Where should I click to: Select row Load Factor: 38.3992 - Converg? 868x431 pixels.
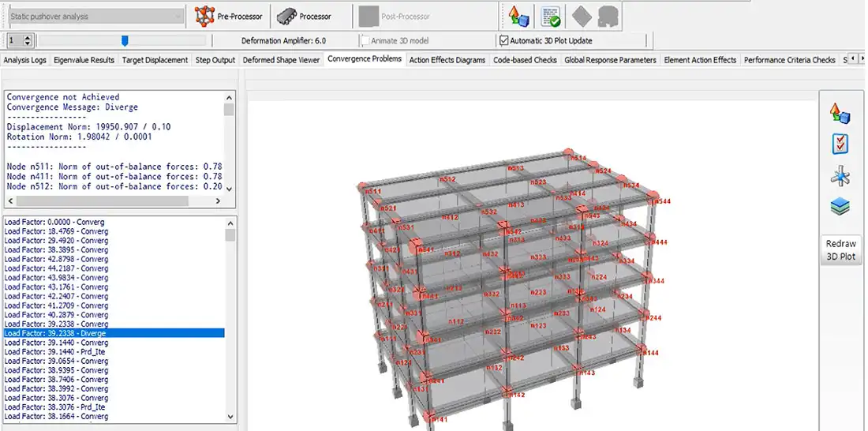coord(114,388)
